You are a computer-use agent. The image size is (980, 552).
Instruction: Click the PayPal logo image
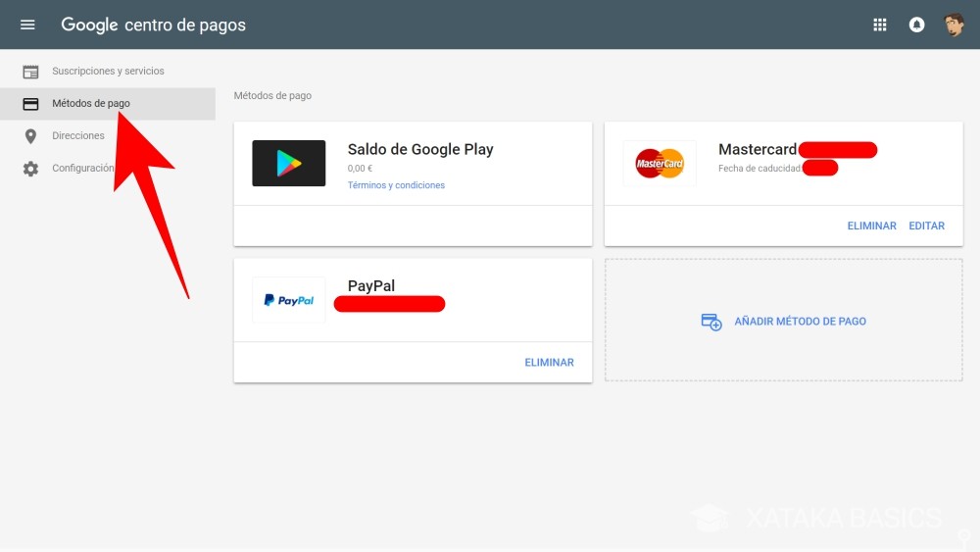pos(289,300)
